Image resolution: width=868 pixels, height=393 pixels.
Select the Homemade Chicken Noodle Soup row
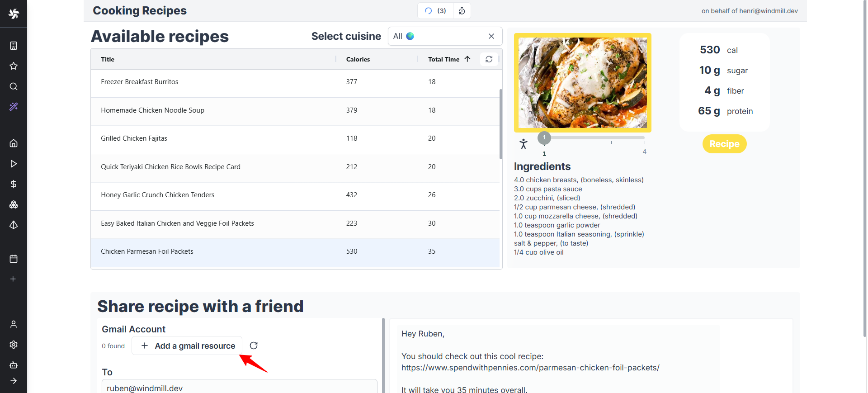coord(295,112)
